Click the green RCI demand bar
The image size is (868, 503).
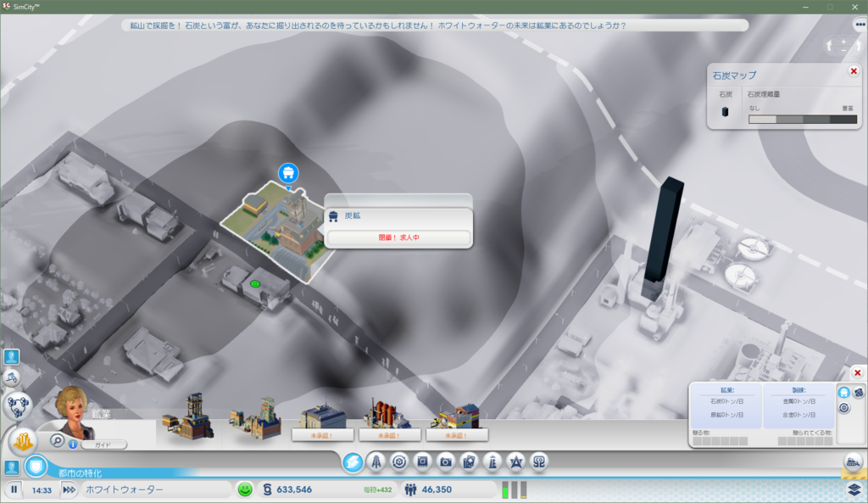point(505,490)
